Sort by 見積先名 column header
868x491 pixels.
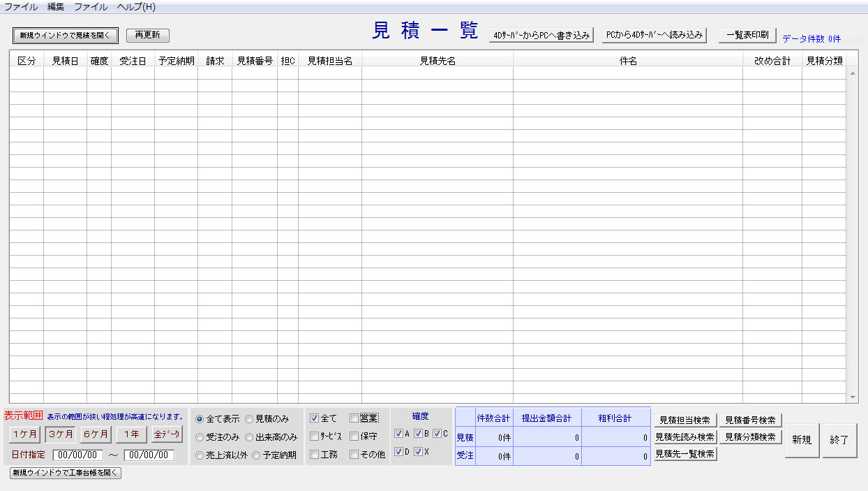[x=437, y=61]
